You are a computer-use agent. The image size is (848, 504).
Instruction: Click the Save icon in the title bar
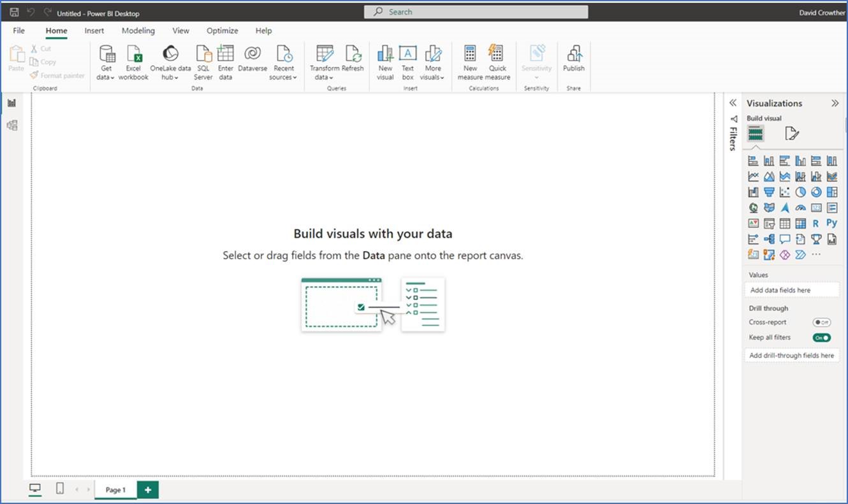click(14, 13)
